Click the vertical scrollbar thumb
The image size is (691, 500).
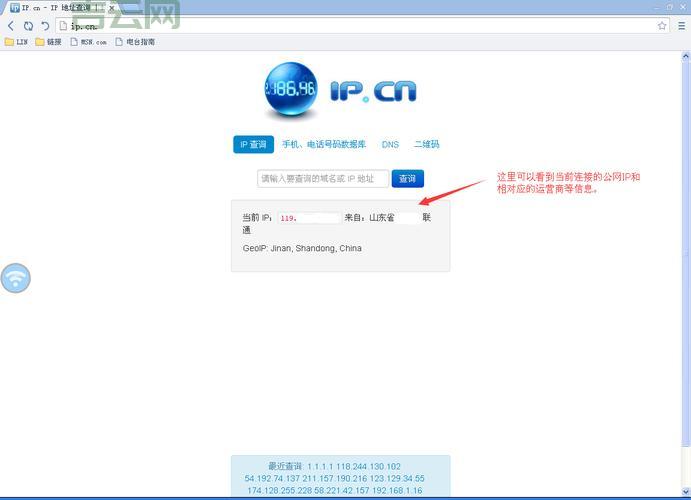(685, 253)
